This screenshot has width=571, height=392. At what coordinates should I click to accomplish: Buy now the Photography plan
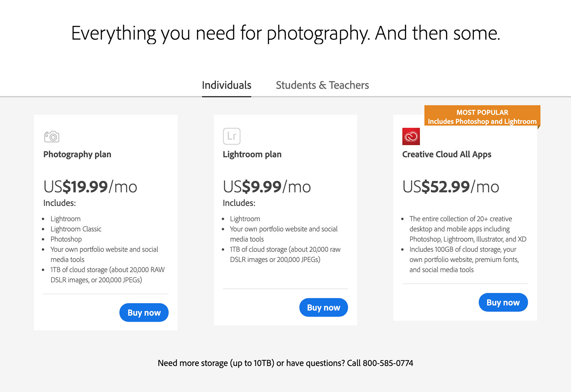point(144,312)
